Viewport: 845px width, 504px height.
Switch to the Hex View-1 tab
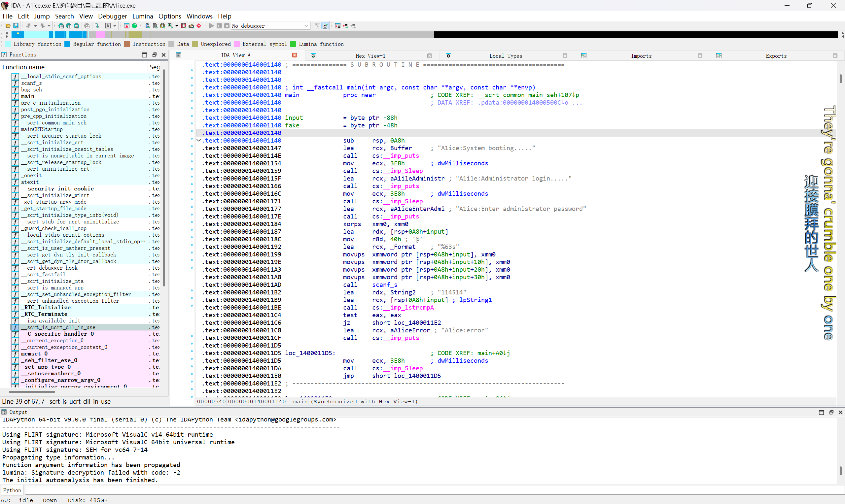click(370, 56)
